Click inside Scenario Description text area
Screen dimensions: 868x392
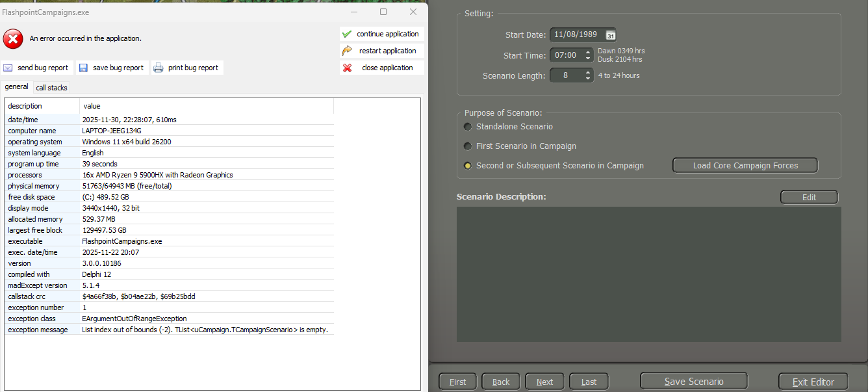[x=648, y=274]
